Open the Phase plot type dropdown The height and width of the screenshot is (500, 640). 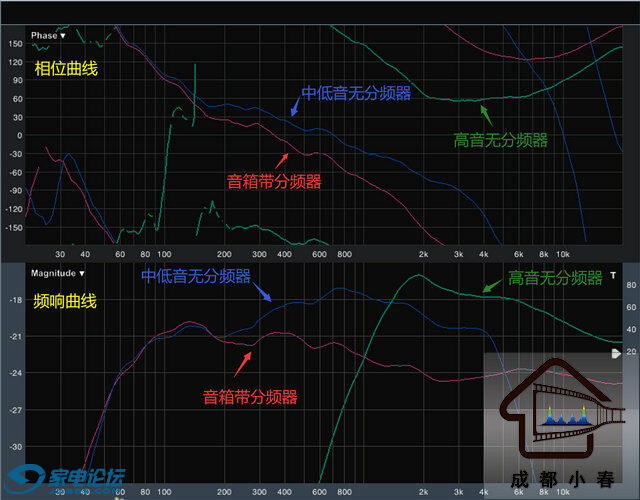coord(47,36)
